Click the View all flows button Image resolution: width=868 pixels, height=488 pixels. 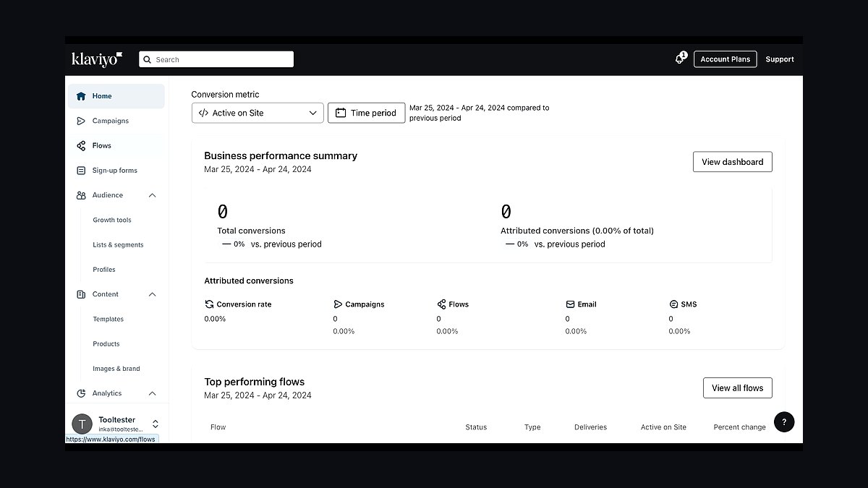[x=738, y=388]
